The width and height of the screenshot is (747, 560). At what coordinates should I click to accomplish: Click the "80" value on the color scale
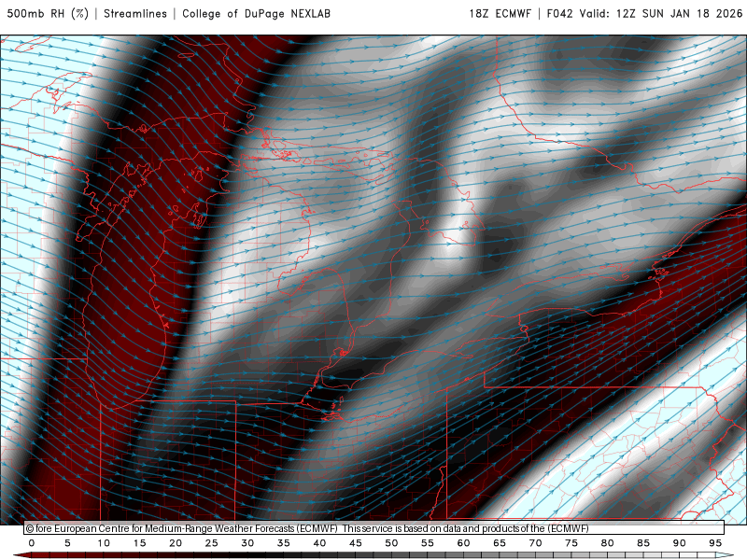click(608, 543)
